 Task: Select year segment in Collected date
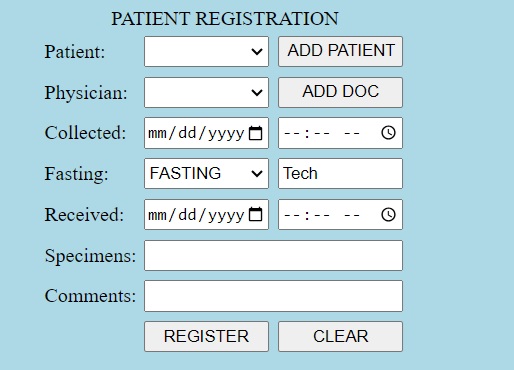[226, 133]
